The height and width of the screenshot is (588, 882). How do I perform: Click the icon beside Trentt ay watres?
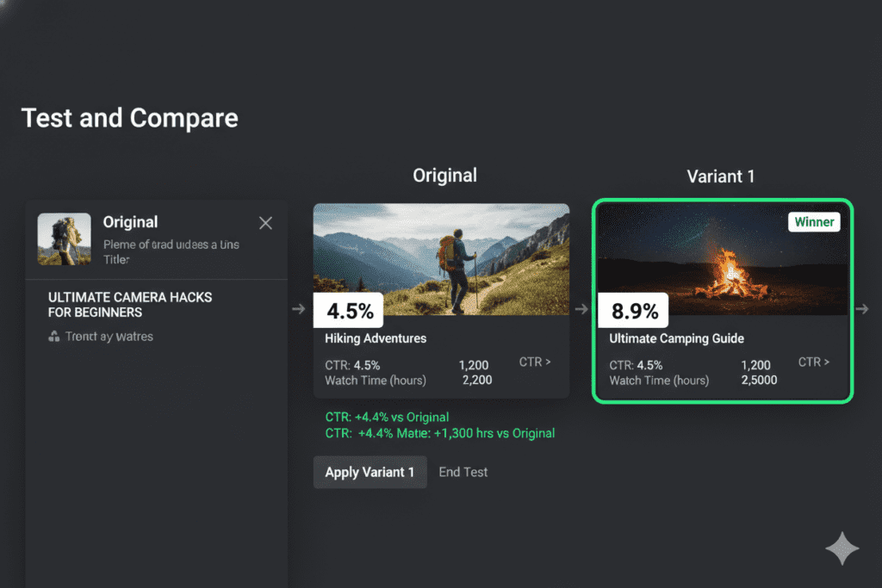(x=54, y=337)
